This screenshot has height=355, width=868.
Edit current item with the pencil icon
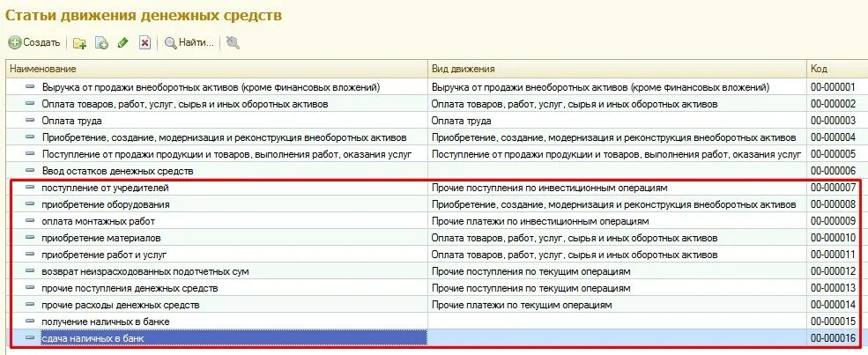tap(122, 43)
